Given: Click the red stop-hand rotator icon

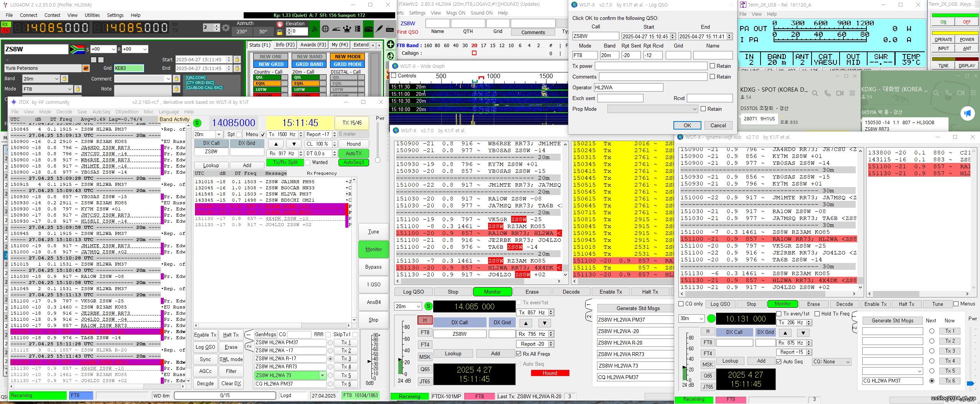Looking at the screenshot, I should pyautogui.click(x=280, y=24).
